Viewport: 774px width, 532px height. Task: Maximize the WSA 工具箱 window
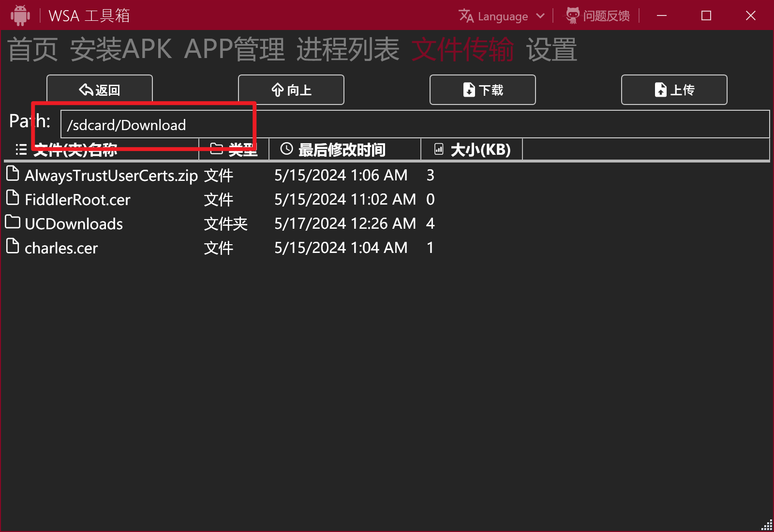pos(706,15)
